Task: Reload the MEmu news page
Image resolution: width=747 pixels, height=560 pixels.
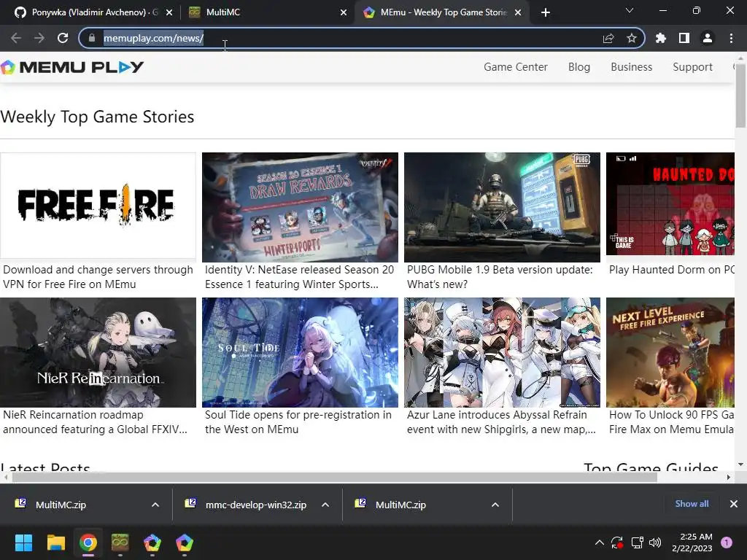Action: click(63, 38)
